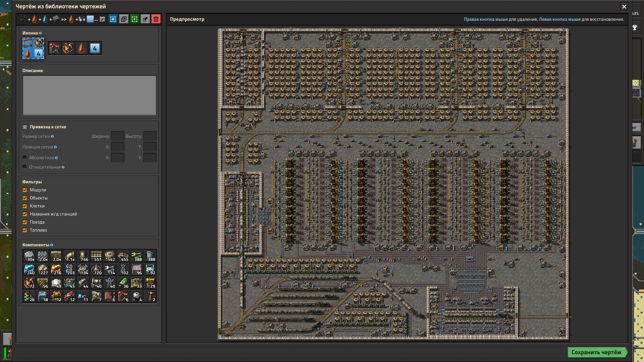
Task: Enable the Привязка к сетке checkbox
Action: pyautogui.click(x=25, y=127)
